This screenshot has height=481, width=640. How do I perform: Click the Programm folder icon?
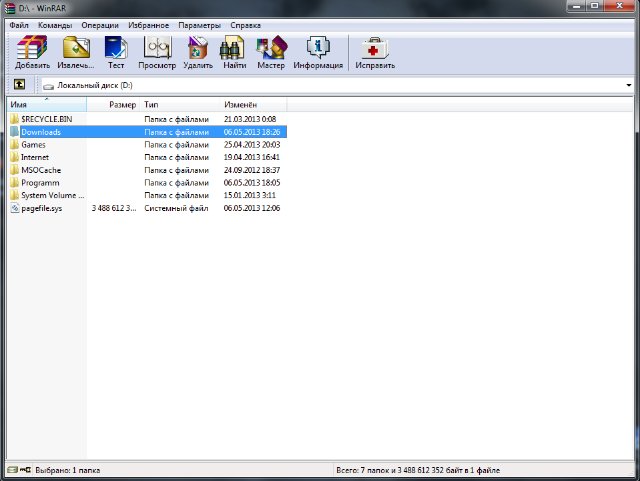click(x=15, y=183)
